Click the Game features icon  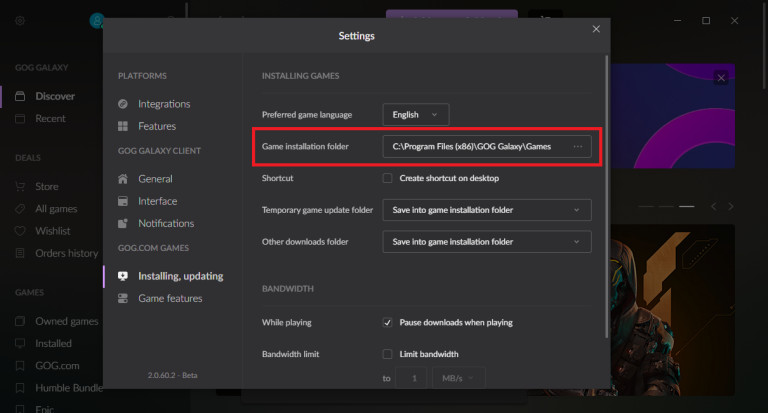pyautogui.click(x=123, y=298)
